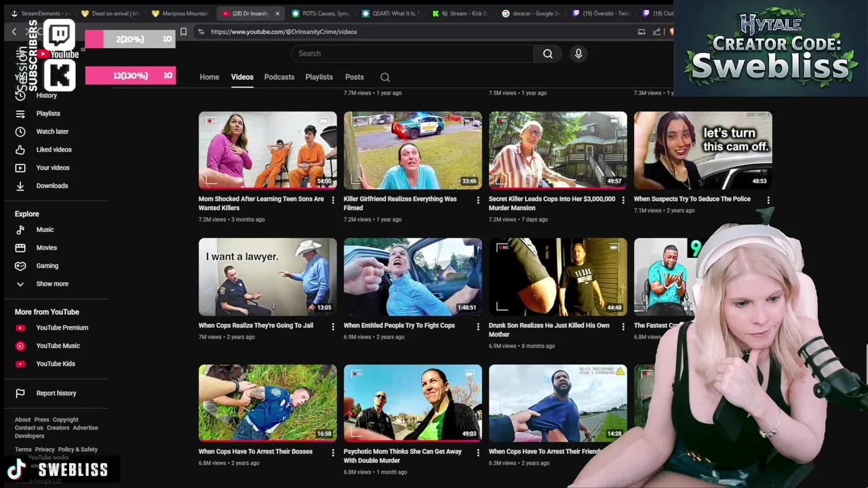Click Policy & Safety footer link
The height and width of the screenshot is (488, 868).
point(78,450)
